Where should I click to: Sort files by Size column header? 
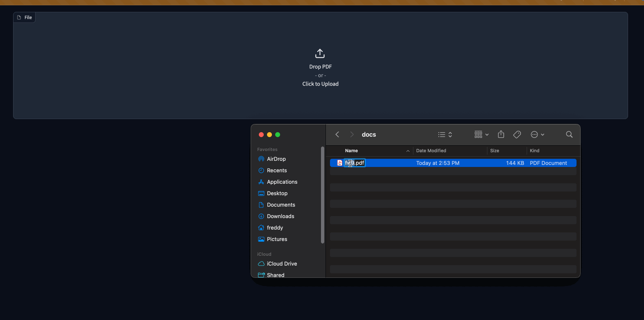coord(495,151)
